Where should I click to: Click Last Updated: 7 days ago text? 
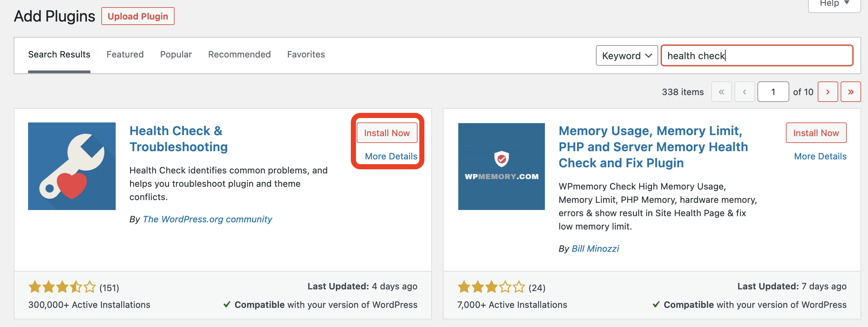(x=792, y=286)
